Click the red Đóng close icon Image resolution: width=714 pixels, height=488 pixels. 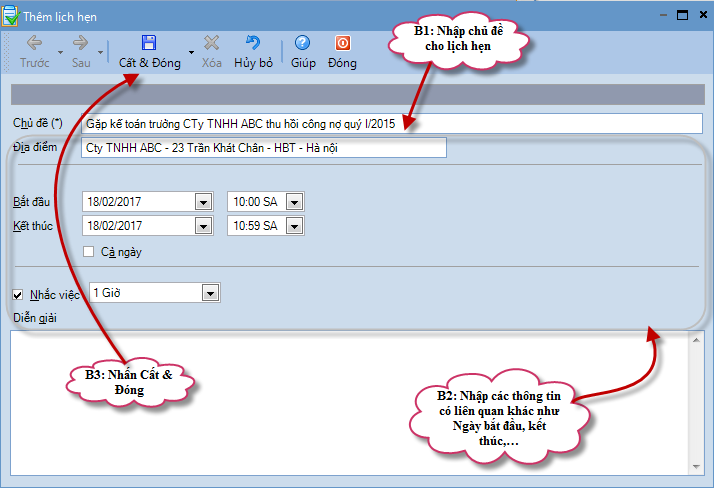coord(342,43)
